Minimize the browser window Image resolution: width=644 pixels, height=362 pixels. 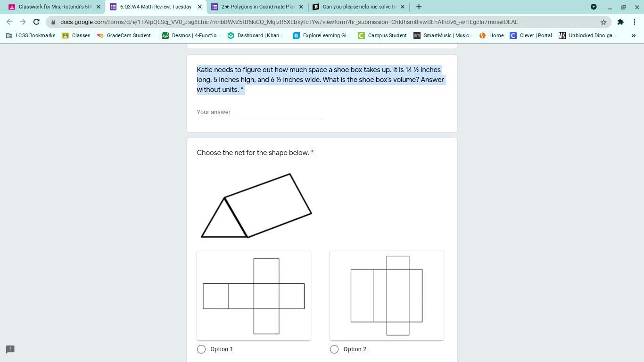(x=610, y=7)
